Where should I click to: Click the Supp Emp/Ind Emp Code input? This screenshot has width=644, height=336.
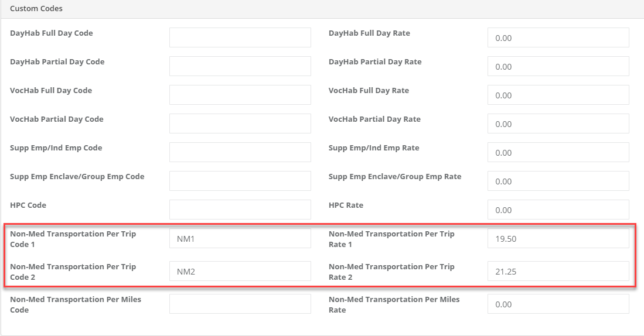point(240,152)
